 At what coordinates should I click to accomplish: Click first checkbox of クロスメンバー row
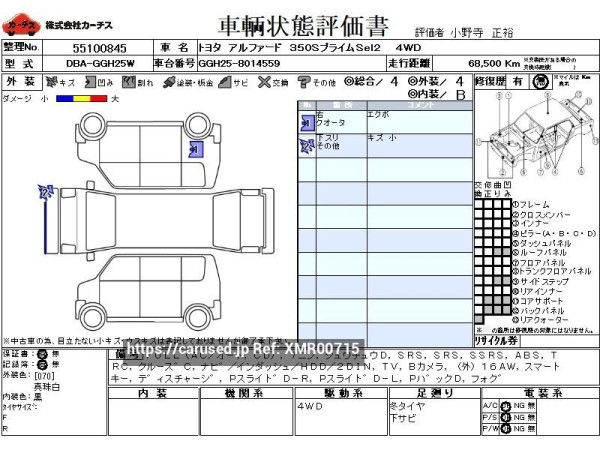click(479, 214)
